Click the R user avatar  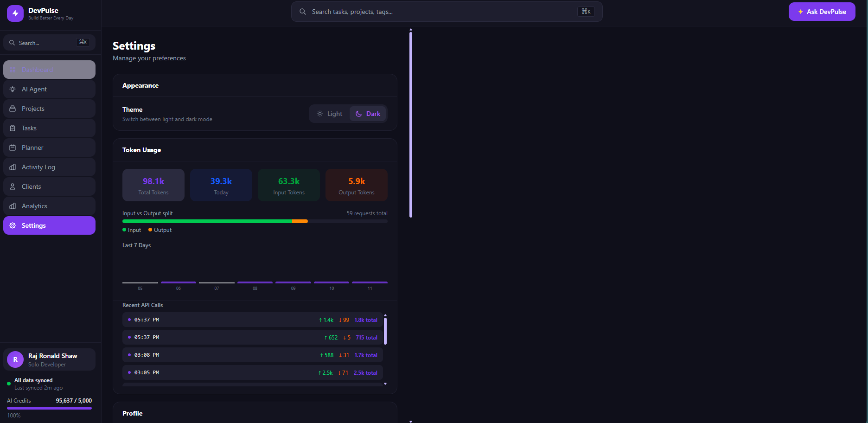[x=15, y=359]
